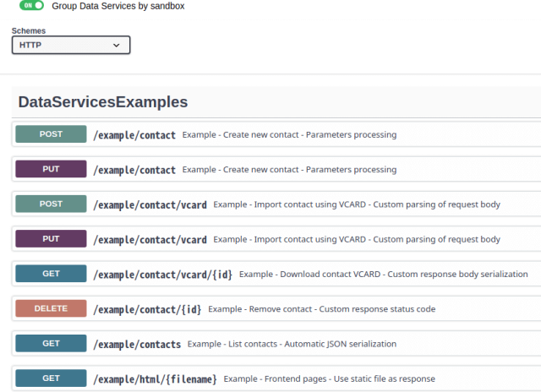The height and width of the screenshot is (392, 541).
Task: Open the Schemes HTTP dropdown
Action: tap(71, 45)
